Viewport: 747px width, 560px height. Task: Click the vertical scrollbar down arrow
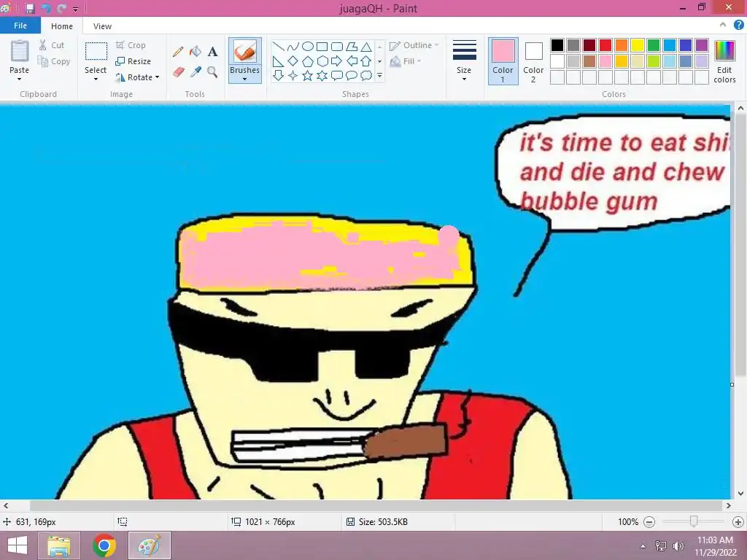click(x=740, y=494)
